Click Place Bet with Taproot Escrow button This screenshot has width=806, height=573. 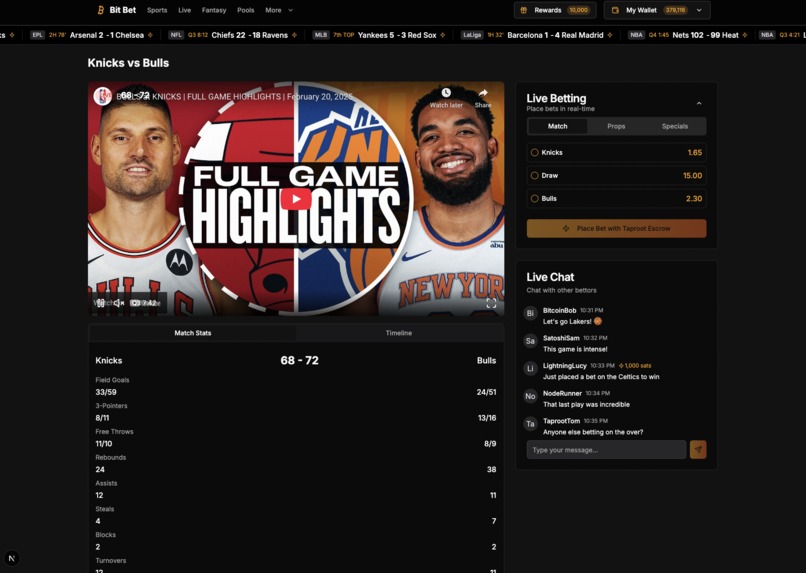616,229
